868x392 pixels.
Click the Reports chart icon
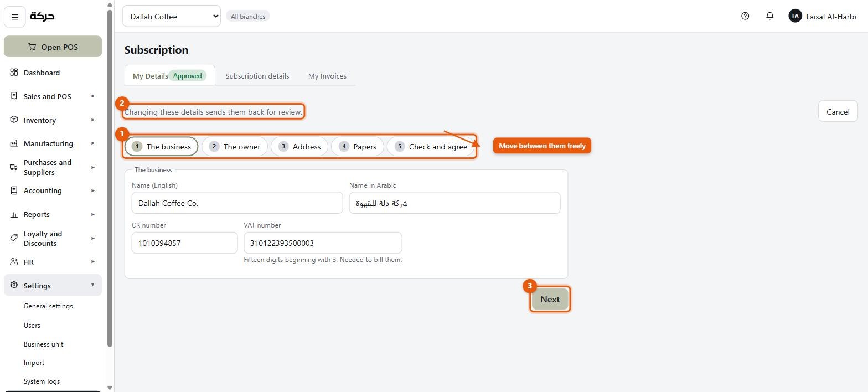point(14,215)
